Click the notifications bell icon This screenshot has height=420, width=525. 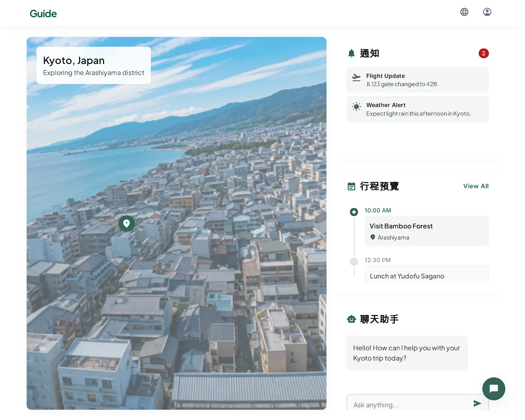(351, 53)
